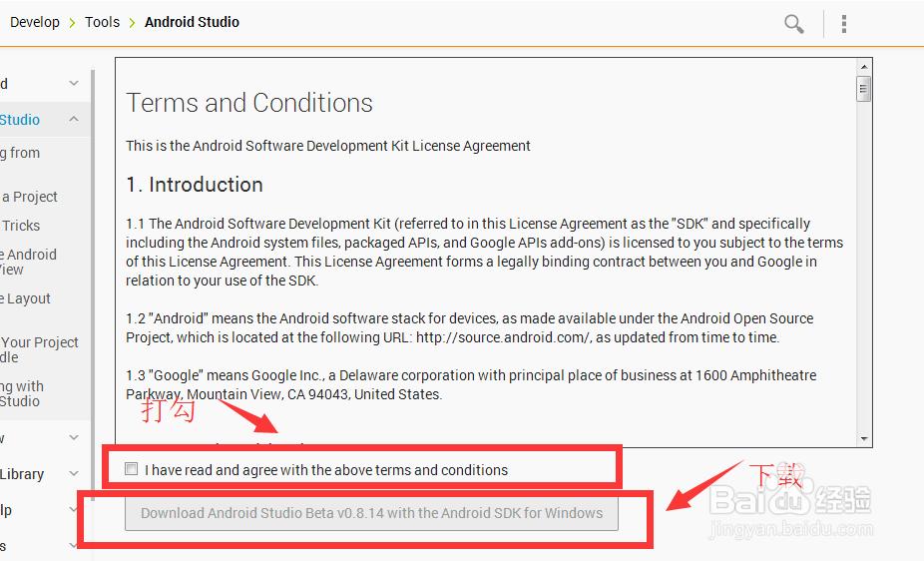Image resolution: width=924 pixels, height=561 pixels.
Task: Click Download Android Studio Beta button
Action: (x=371, y=513)
